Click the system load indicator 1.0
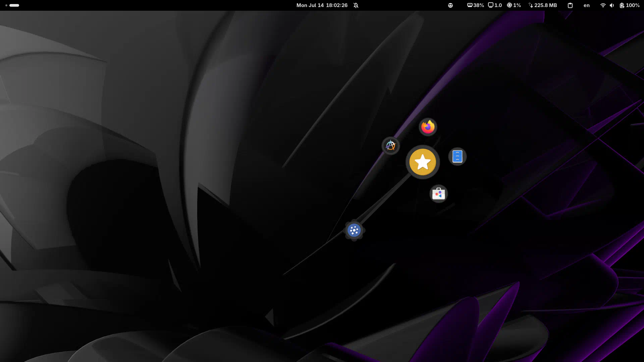Image resolution: width=644 pixels, height=362 pixels. (495, 5)
